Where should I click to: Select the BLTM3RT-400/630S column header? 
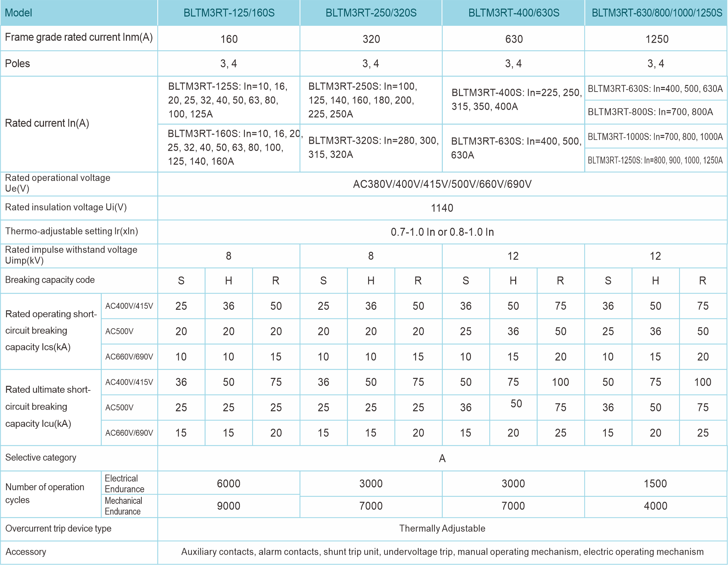[x=514, y=13]
